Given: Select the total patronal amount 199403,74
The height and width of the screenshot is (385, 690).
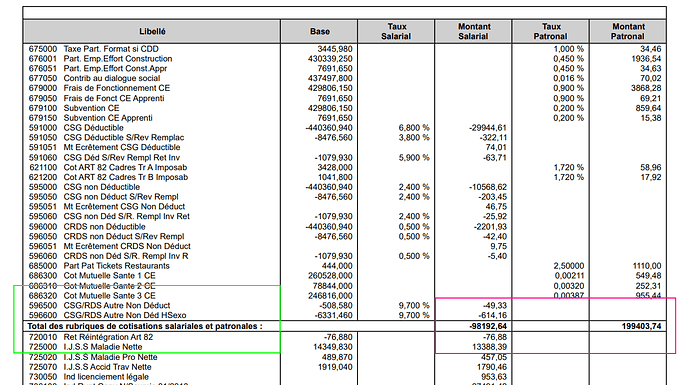Looking at the screenshot, I should click(641, 326).
